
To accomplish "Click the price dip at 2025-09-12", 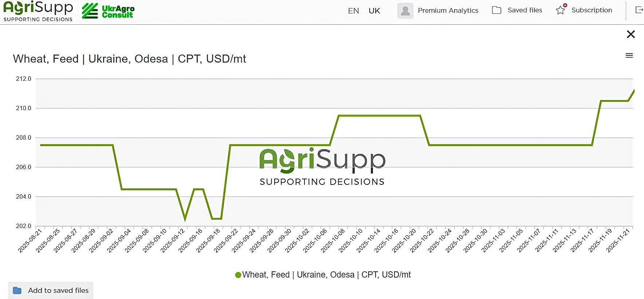I will point(185,219).
